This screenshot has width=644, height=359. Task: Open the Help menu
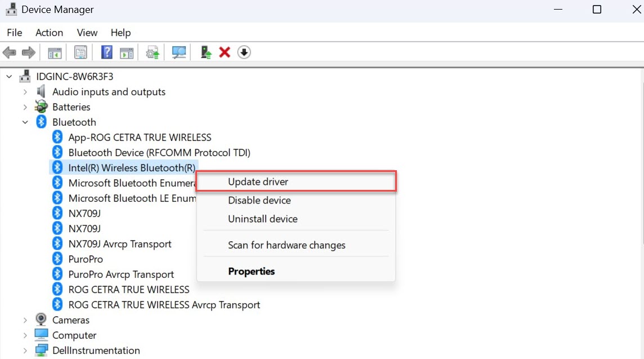[x=120, y=33]
